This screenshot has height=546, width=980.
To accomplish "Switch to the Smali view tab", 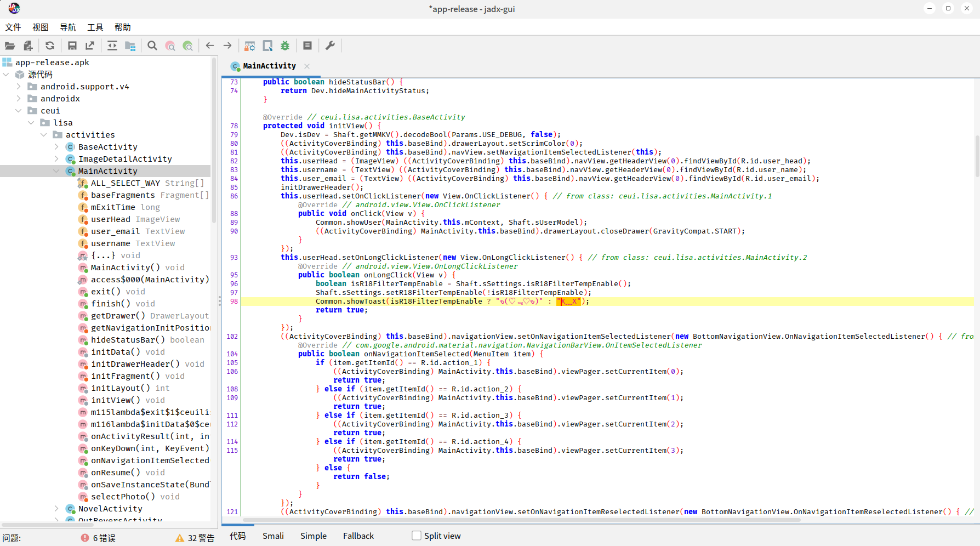I will coord(273,536).
